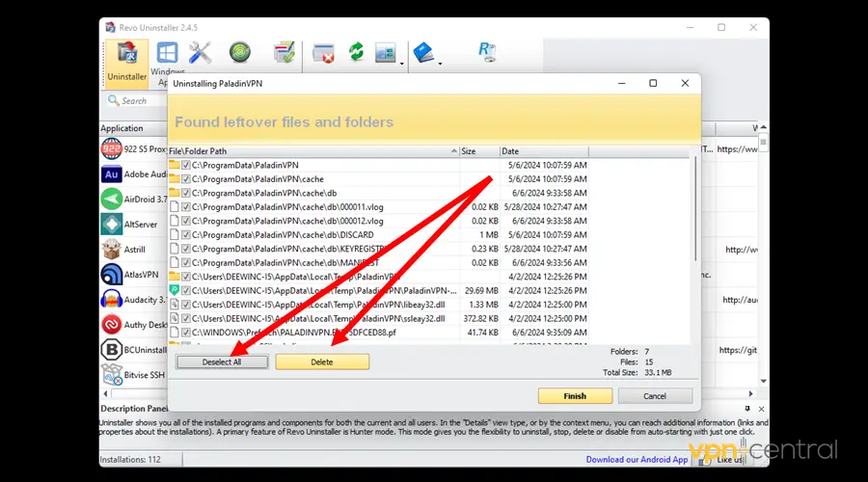The width and height of the screenshot is (868, 482).
Task: Click the horizontal scroll right arrow
Action: pyautogui.click(x=750, y=393)
